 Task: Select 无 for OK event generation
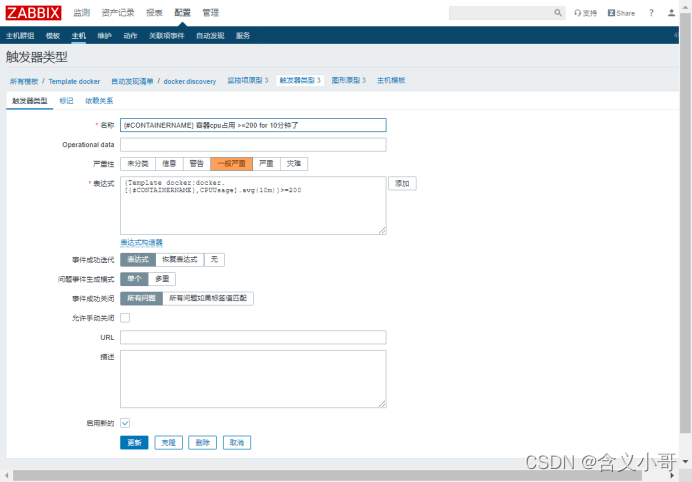pos(214,260)
